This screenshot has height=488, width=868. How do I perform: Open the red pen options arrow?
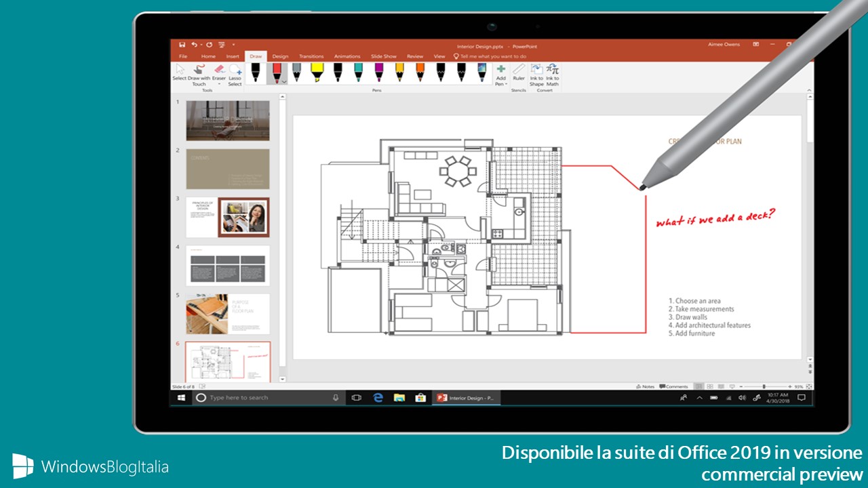pyautogui.click(x=283, y=81)
